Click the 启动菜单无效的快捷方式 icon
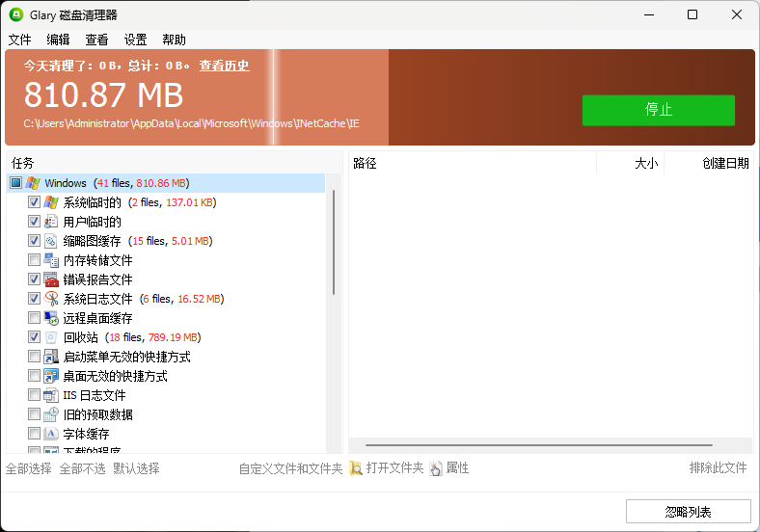This screenshot has height=532, width=760. coord(51,357)
